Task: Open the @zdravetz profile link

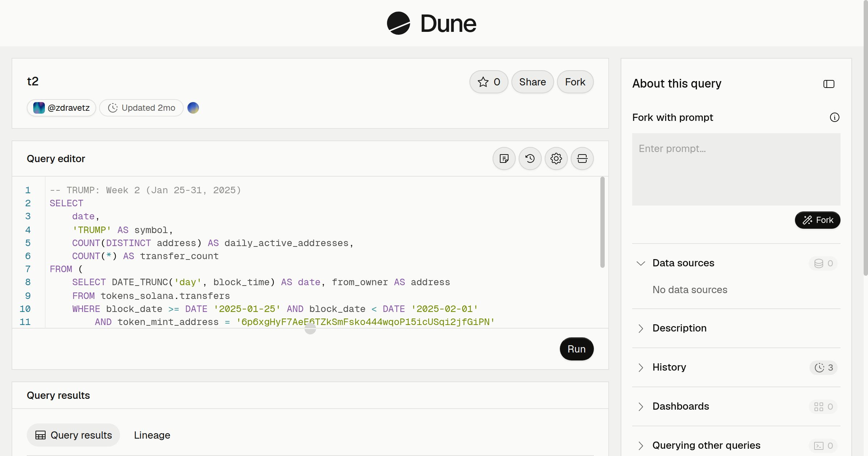Action: pyautogui.click(x=61, y=108)
